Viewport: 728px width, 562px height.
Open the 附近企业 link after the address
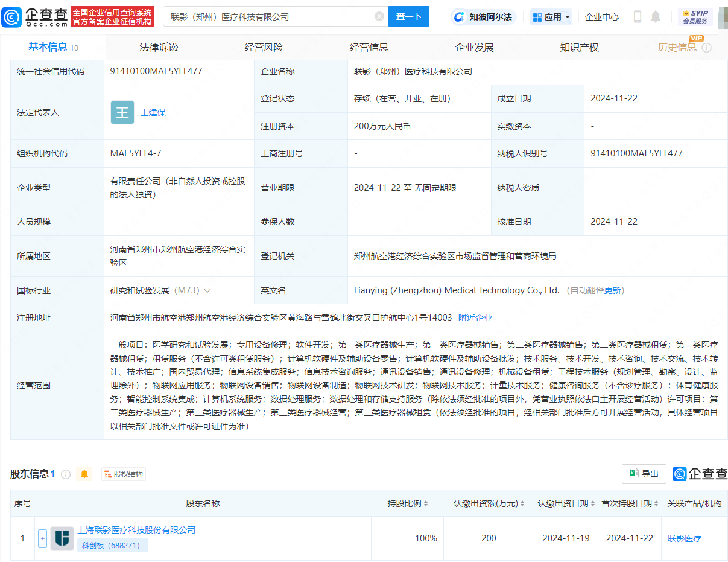click(x=475, y=318)
